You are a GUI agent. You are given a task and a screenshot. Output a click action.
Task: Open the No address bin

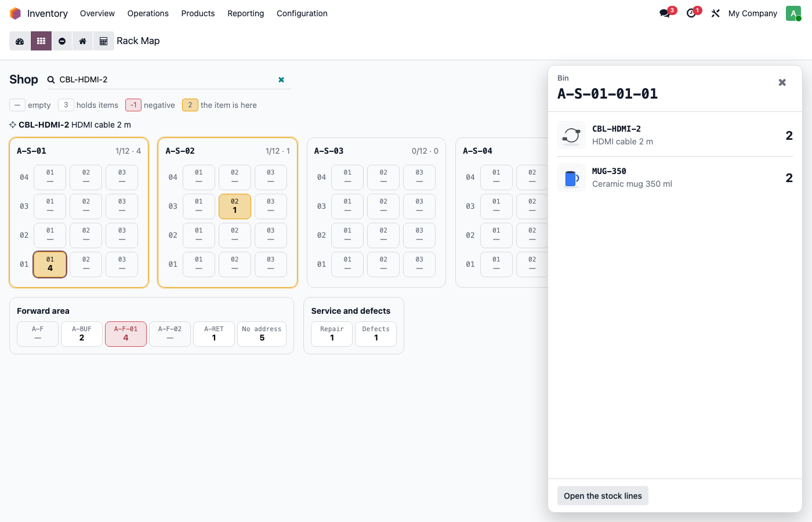pos(262,333)
